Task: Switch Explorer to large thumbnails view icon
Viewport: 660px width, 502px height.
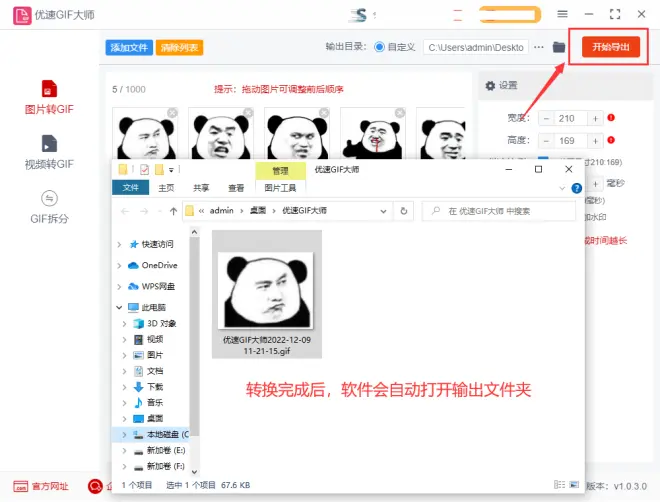Action: [x=574, y=485]
